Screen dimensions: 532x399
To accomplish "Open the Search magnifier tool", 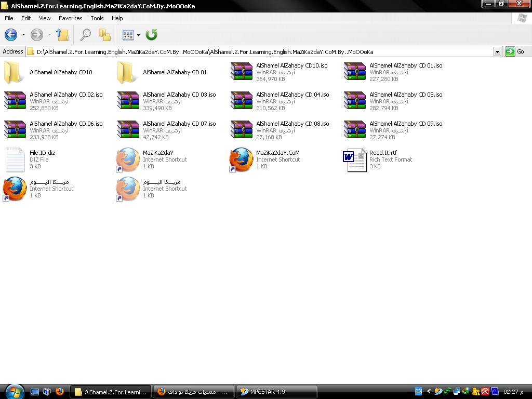I will coord(85,35).
